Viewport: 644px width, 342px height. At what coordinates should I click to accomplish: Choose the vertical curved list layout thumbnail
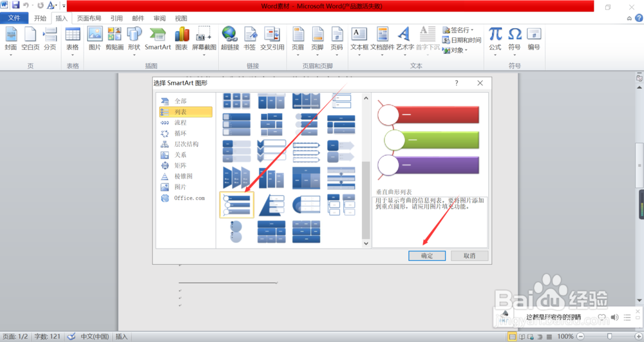click(x=236, y=205)
